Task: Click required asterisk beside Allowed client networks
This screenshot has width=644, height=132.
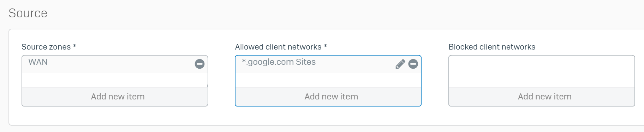Action: tap(325, 46)
